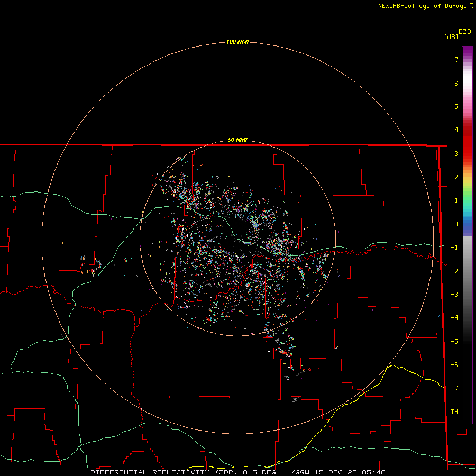Click the 4 dB label on color scale
The width and height of the screenshot is (476, 476).
click(456, 130)
